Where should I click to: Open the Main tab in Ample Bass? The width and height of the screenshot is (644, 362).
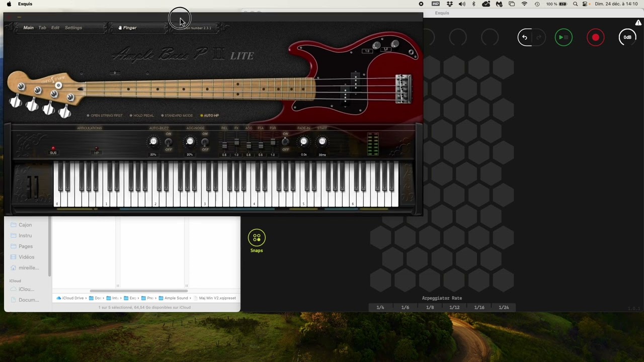coord(28,28)
